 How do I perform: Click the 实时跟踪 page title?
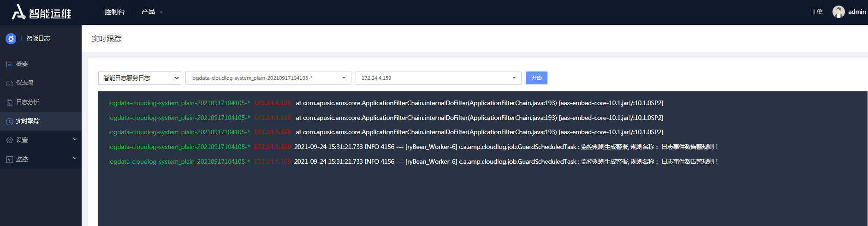click(107, 39)
